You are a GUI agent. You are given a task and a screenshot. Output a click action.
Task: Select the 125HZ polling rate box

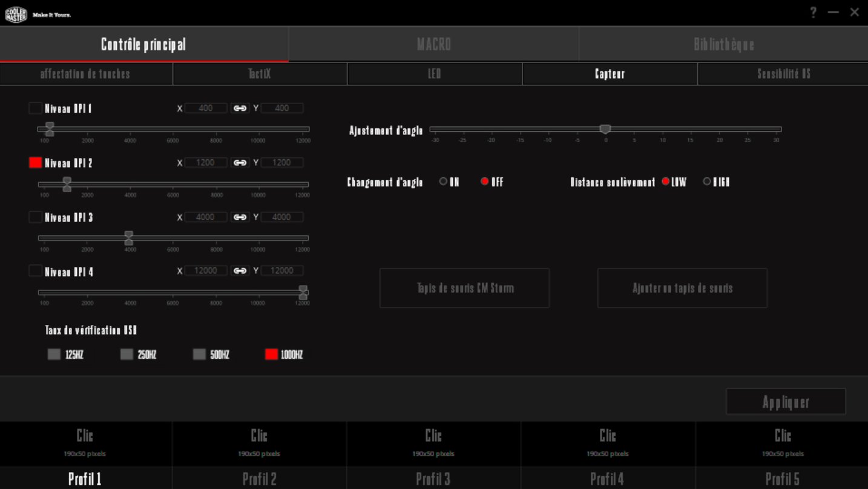[x=54, y=355]
